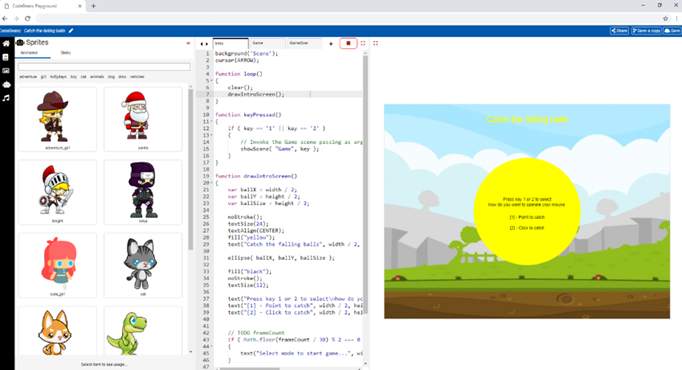Click the 'ellipse( ballX, ballY, ballSize );' line
The image size is (682, 370).
[x=281, y=258]
